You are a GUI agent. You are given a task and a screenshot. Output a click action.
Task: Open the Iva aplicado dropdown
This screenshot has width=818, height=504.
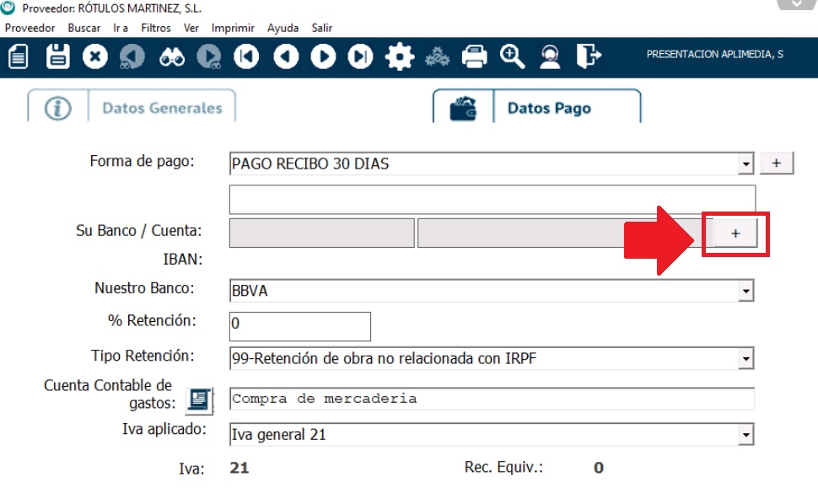(745, 435)
